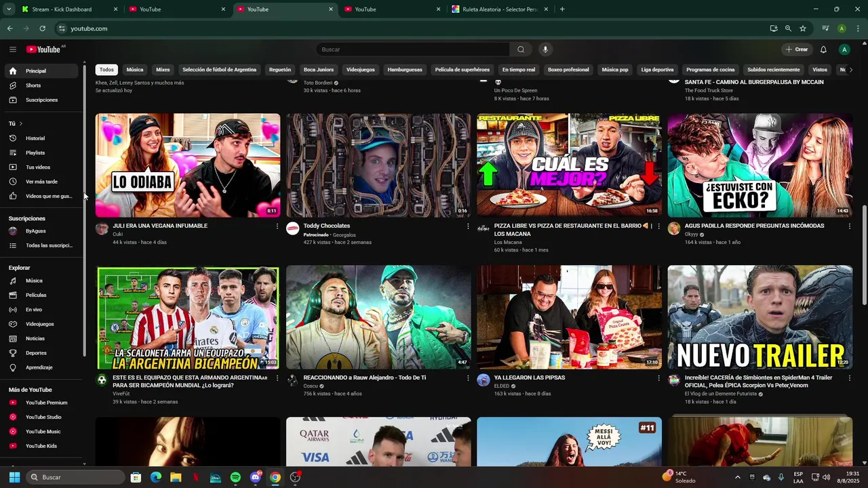Screen dimensions: 868x488
Task: Open Videos que me gustan
Action: pyautogui.click(x=42, y=196)
